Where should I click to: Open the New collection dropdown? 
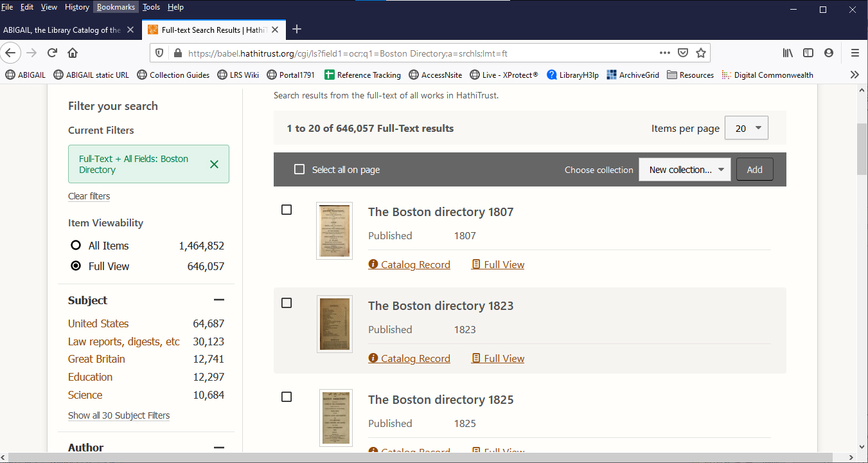pyautogui.click(x=684, y=170)
